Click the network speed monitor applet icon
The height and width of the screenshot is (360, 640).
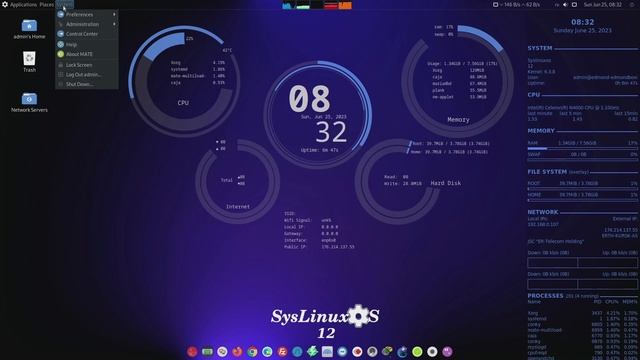tap(496, 4)
